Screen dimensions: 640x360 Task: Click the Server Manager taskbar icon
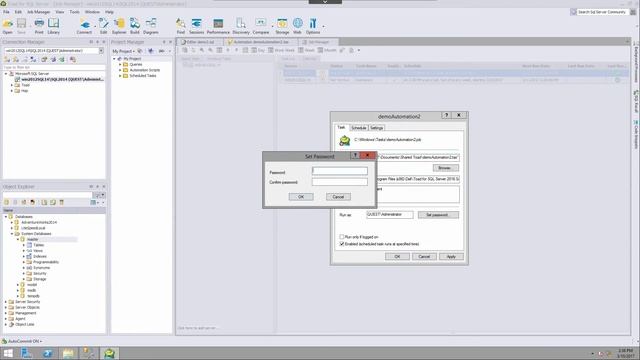(x=27, y=353)
